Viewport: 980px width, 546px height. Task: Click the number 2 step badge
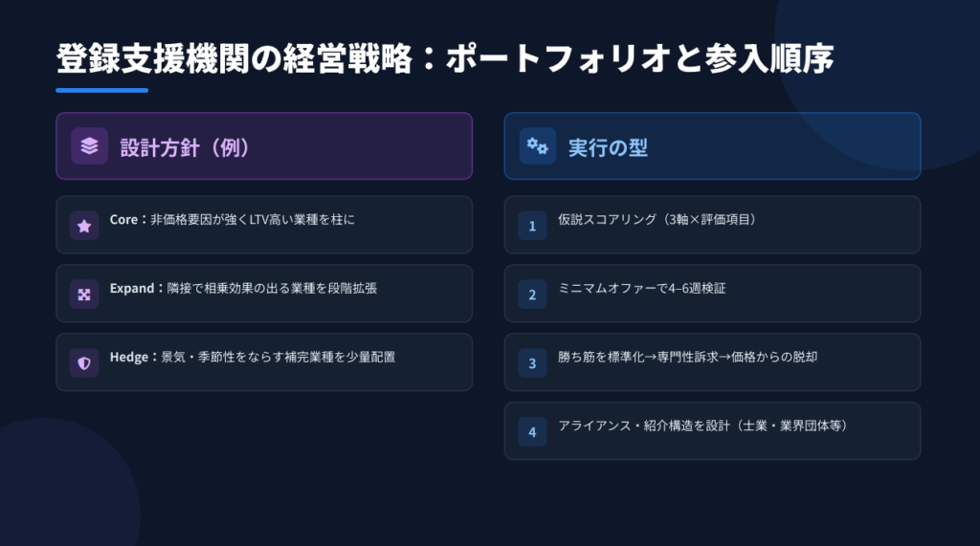coord(532,295)
